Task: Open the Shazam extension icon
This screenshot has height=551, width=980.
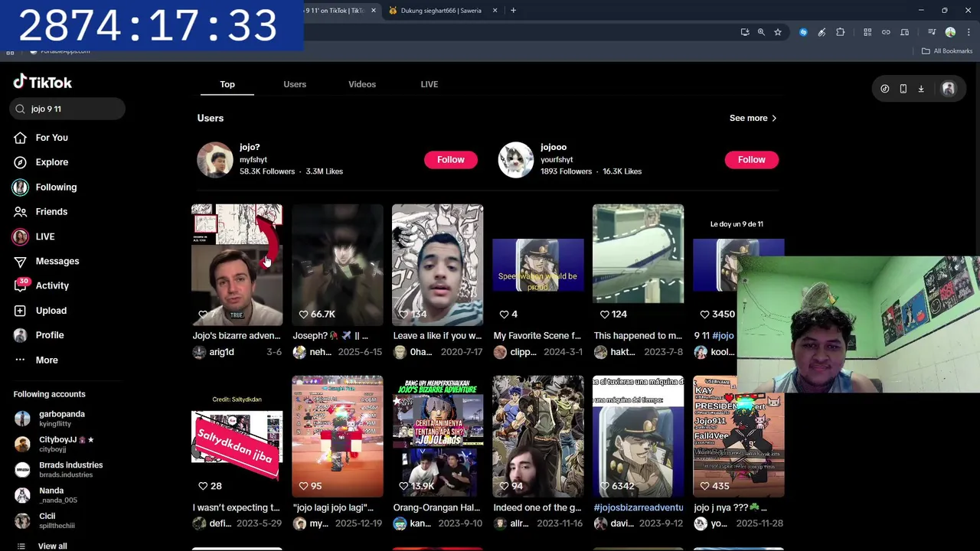Action: coord(803,32)
